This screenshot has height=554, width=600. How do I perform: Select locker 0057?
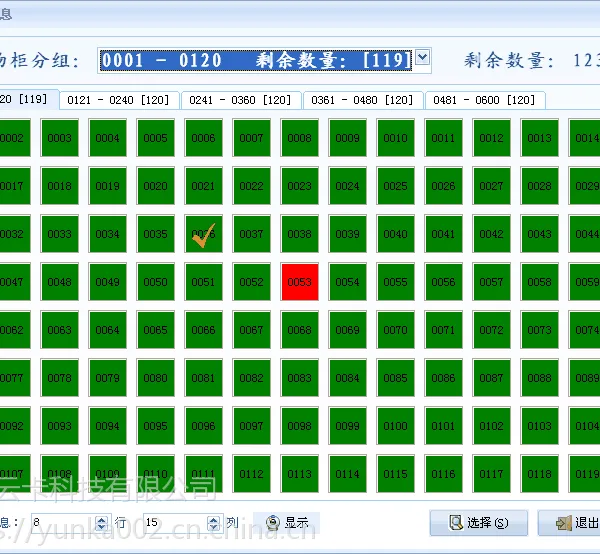(492, 282)
